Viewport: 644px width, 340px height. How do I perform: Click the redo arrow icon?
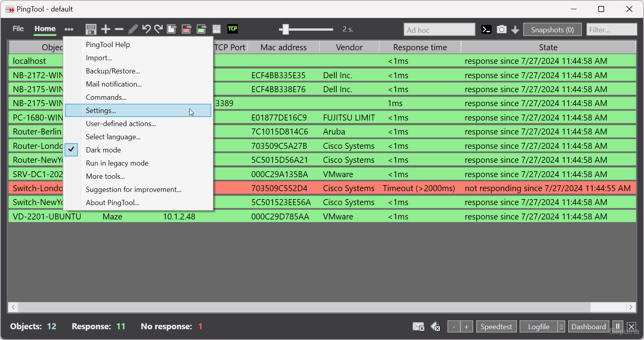(159, 29)
